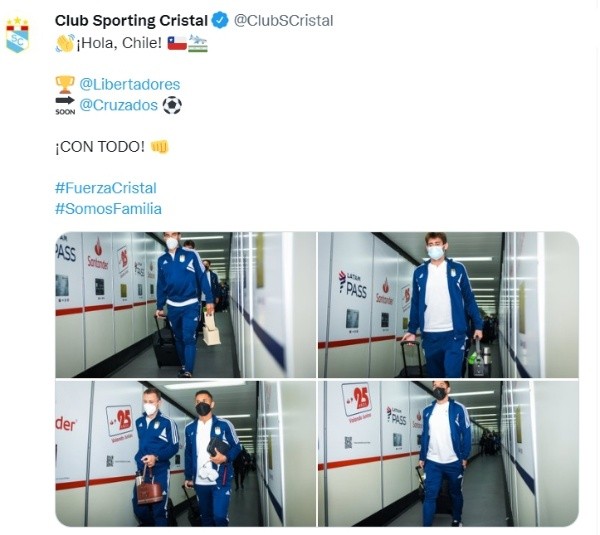The height and width of the screenshot is (535, 600).
Task: Click the ¡CON TODO! tweet text
Action: tap(100, 147)
